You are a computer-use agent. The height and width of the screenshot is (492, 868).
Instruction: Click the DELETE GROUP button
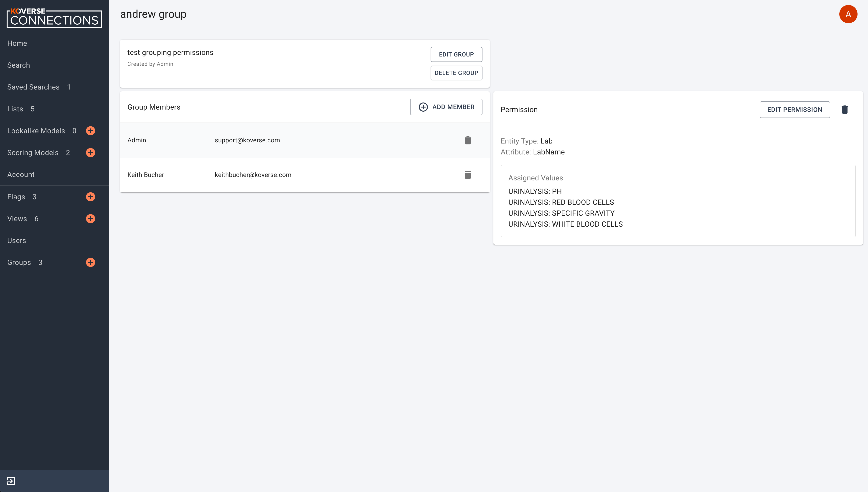[x=456, y=73]
